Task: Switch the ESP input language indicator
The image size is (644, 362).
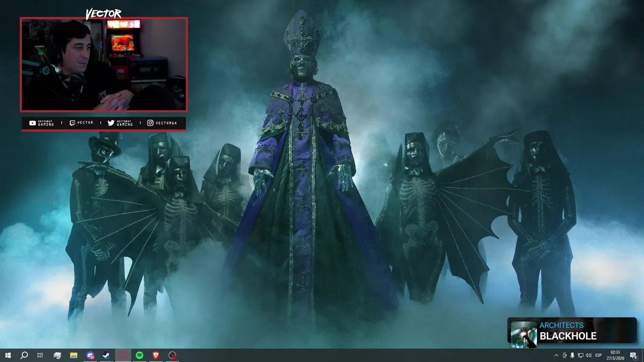Action: click(599, 355)
